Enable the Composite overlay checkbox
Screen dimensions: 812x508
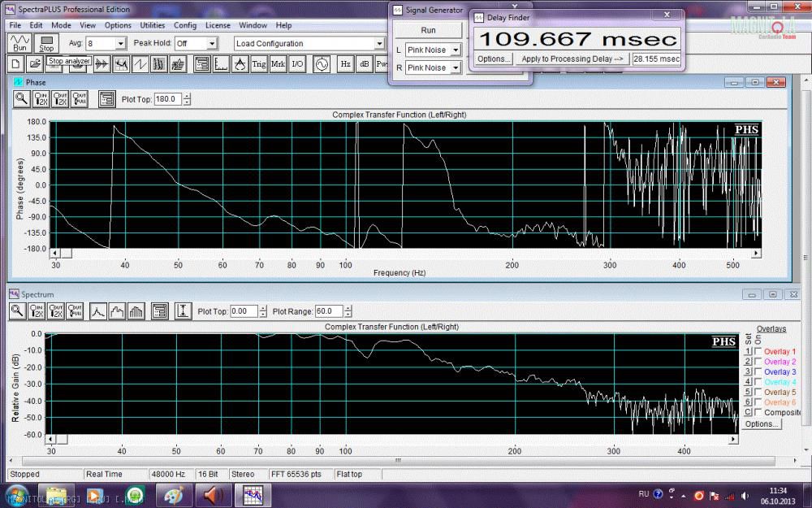[x=758, y=412]
